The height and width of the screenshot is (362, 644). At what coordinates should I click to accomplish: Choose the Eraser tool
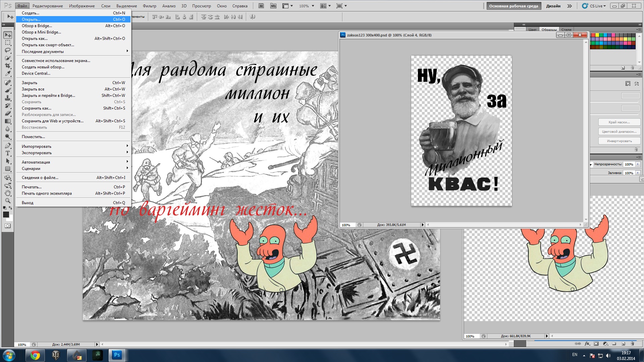[x=8, y=113]
